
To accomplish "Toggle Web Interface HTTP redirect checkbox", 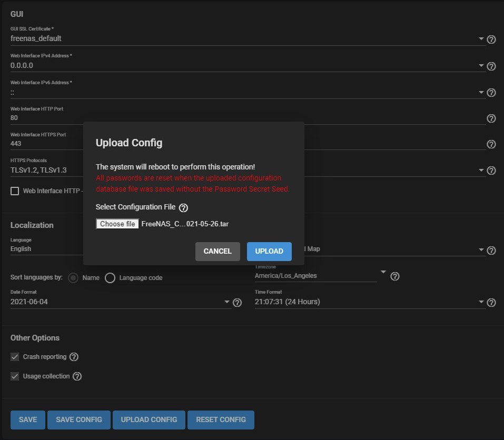I will [15, 191].
